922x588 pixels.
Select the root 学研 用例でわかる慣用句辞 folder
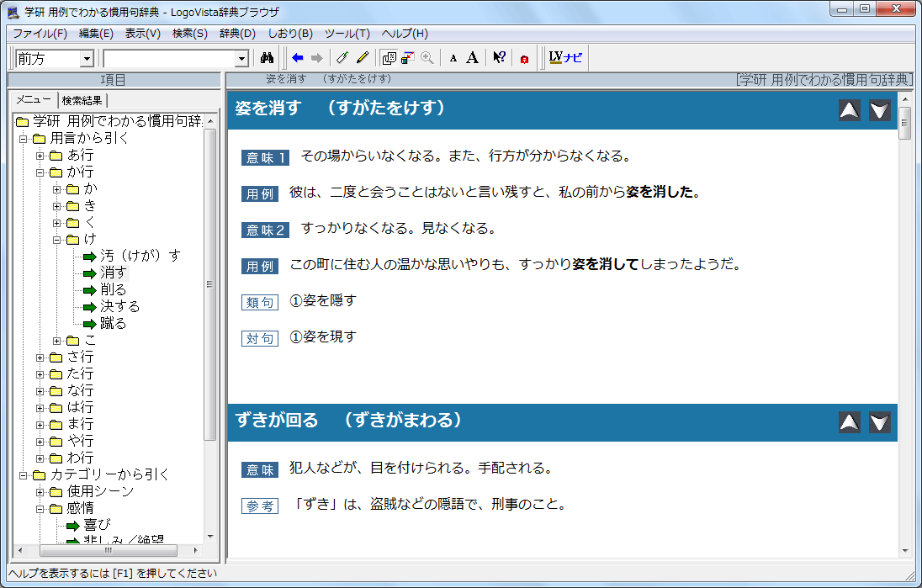point(116,121)
